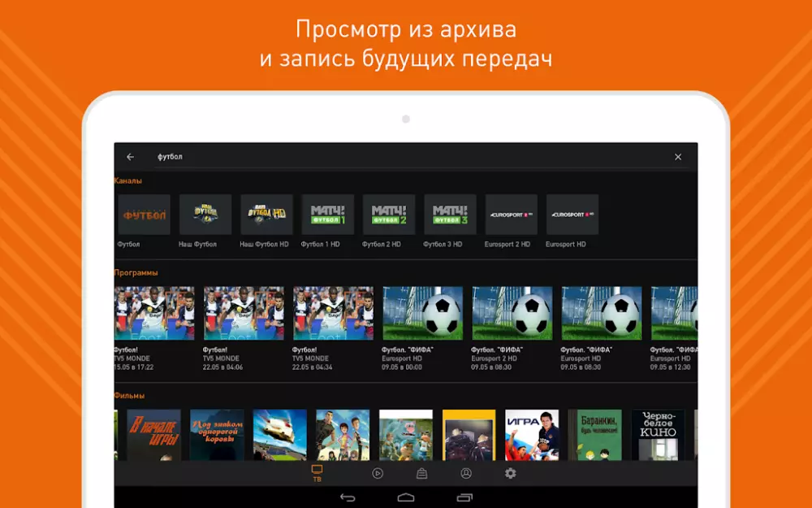Open the Наш Футбол channel logo
The height and width of the screenshot is (508, 812).
205,215
